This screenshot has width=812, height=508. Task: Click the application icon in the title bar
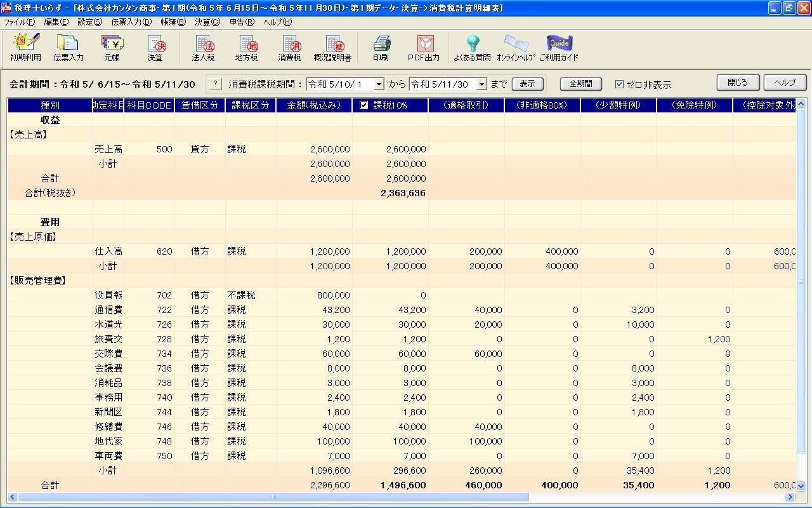click(x=6, y=8)
